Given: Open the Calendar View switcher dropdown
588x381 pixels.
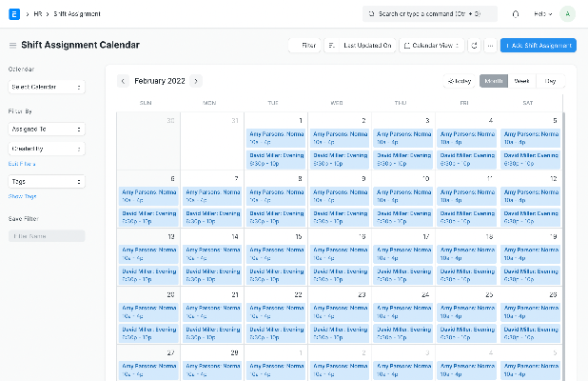Looking at the screenshot, I should 432,45.
